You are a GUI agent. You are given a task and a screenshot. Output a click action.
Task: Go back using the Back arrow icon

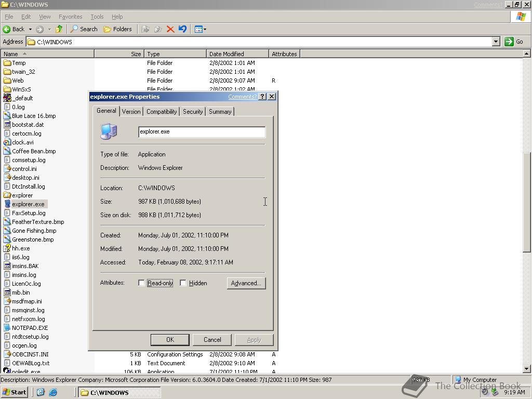click(6, 29)
